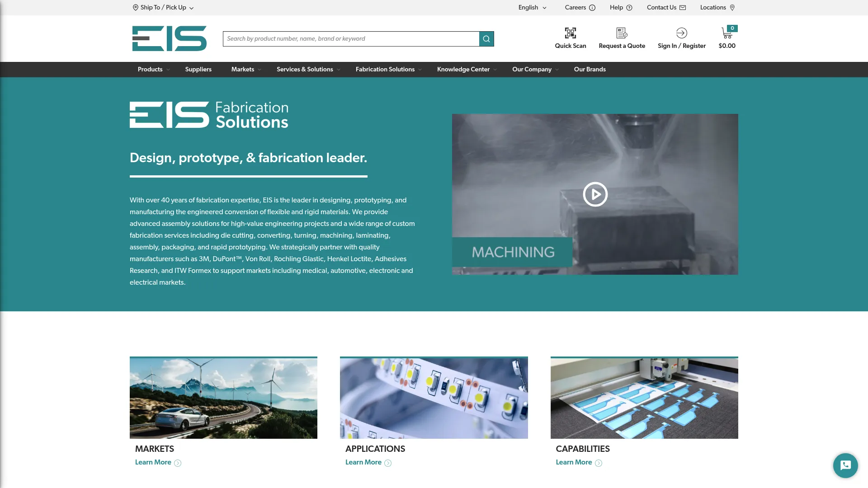This screenshot has width=868, height=488.
Task: Click Request a Quote label
Action: click(622, 46)
